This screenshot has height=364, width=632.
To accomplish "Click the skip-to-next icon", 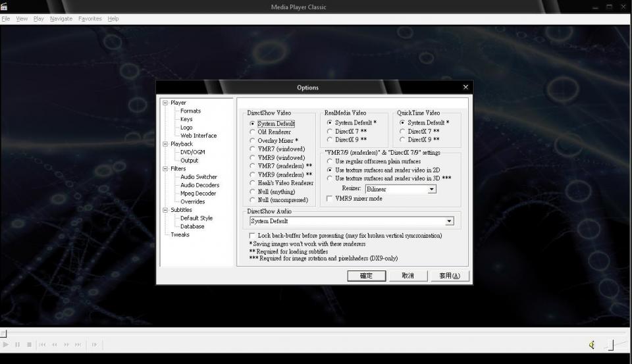I will pyautogui.click(x=78, y=344).
